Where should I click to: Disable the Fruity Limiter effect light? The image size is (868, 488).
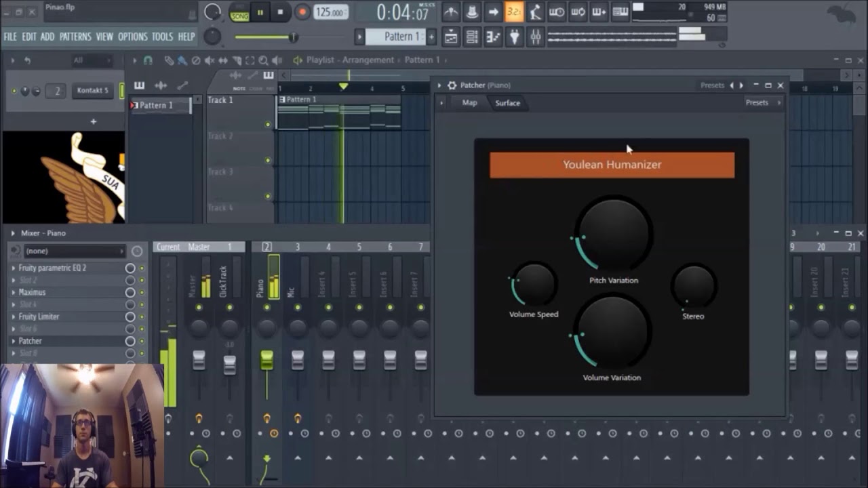point(142,317)
